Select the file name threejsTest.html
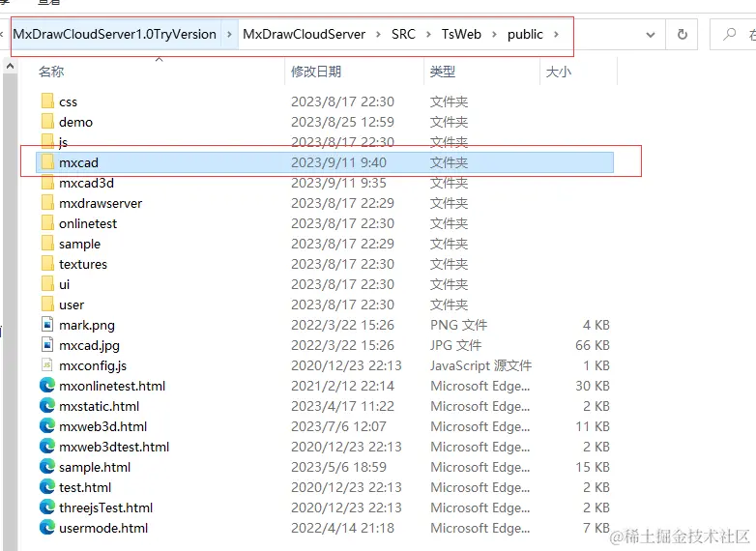756x551 pixels. 106,507
